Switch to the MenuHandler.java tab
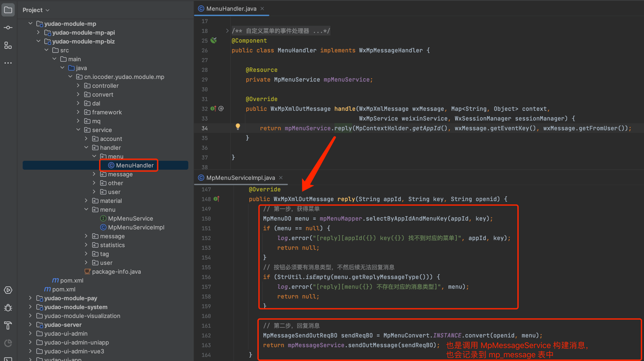This screenshot has width=644, height=361. point(231,8)
